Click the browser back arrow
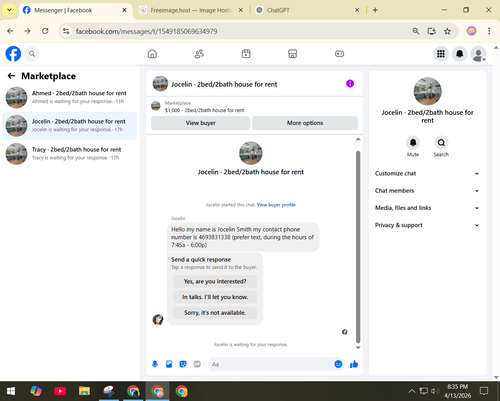This screenshot has height=401, width=500. pos(10,31)
